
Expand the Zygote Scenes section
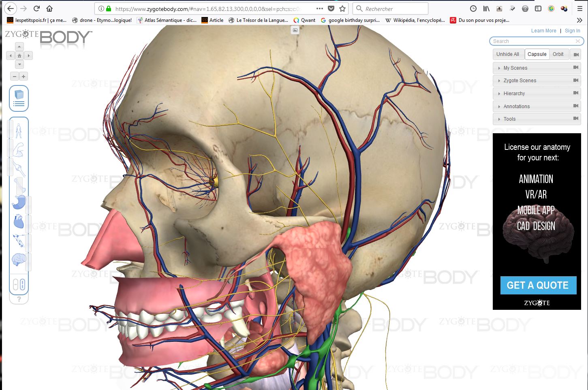[x=520, y=81]
